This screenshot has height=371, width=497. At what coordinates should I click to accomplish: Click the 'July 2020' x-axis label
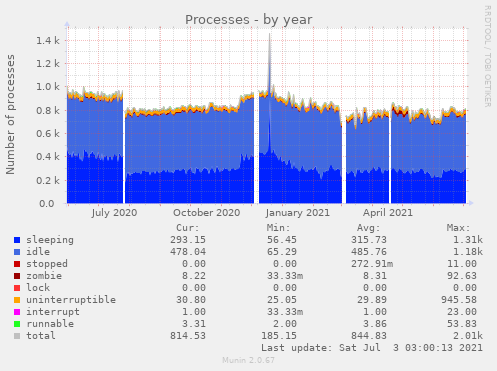click(x=114, y=213)
